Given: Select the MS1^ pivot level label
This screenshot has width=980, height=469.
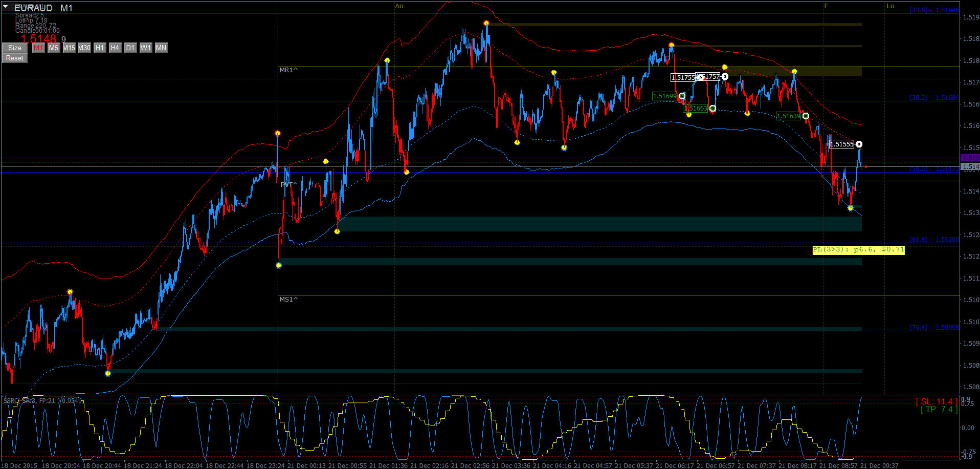Looking at the screenshot, I should pos(288,300).
